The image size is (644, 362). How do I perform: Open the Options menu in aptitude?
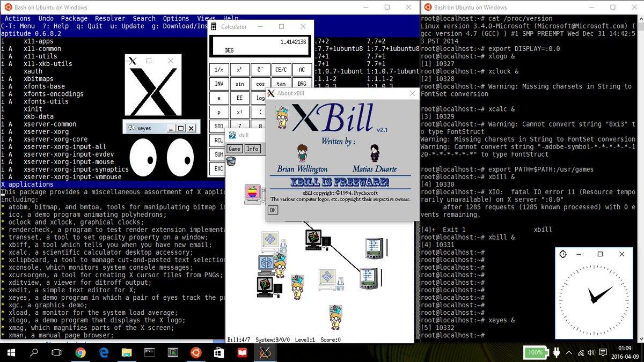coord(176,18)
